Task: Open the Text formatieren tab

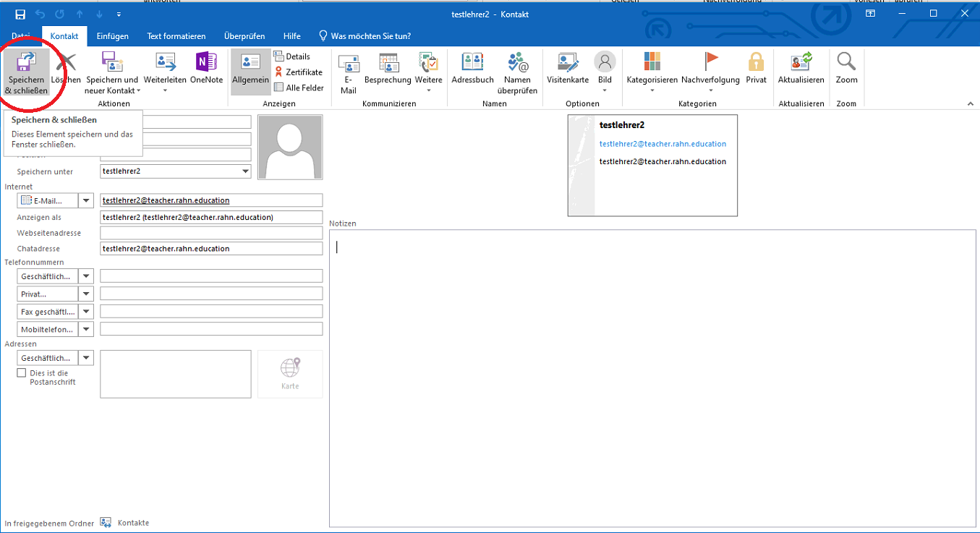Action: 176,36
